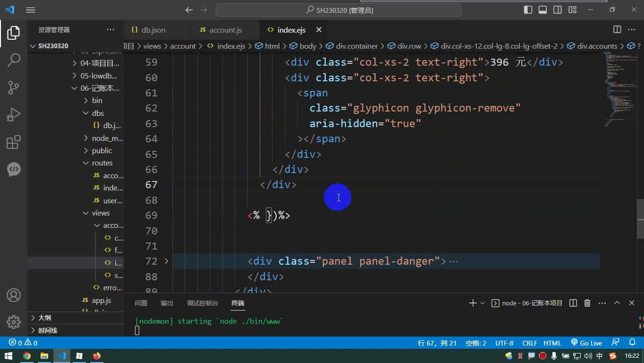Open the Explorer view in activity bar
Image resolution: width=644 pixels, height=363 pixels.
pyautogui.click(x=14, y=33)
